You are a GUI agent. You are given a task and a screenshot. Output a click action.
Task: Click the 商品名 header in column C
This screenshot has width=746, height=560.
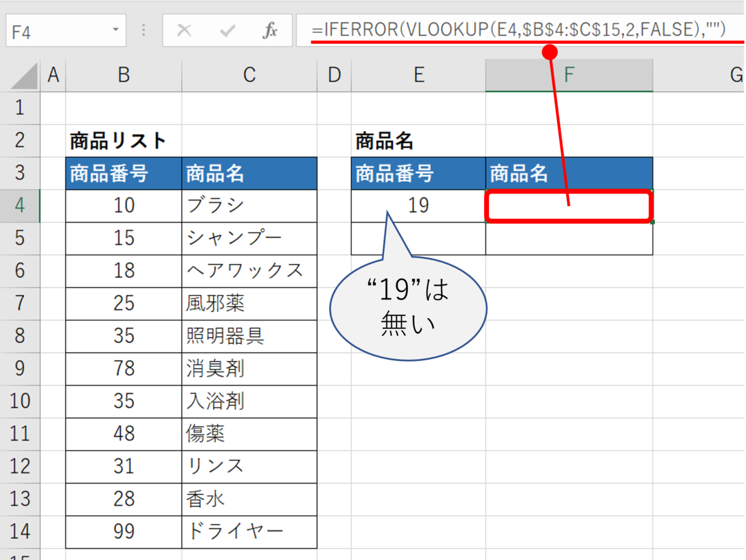[x=249, y=173]
